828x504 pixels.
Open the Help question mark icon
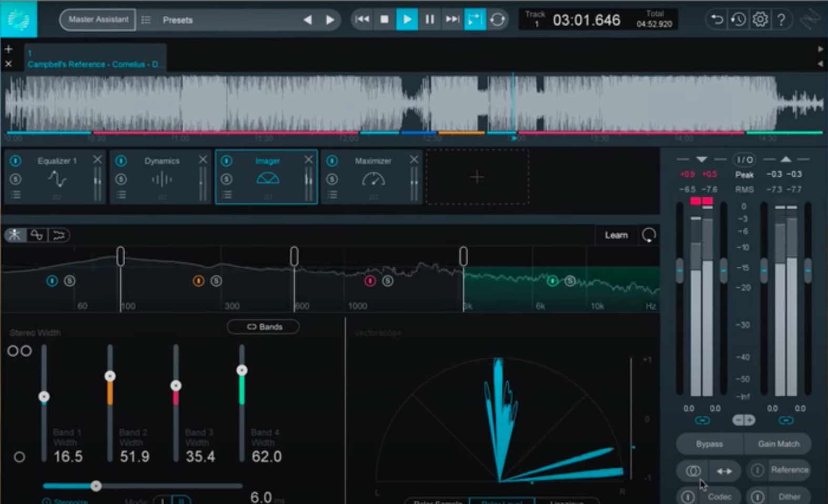pyautogui.click(x=782, y=19)
